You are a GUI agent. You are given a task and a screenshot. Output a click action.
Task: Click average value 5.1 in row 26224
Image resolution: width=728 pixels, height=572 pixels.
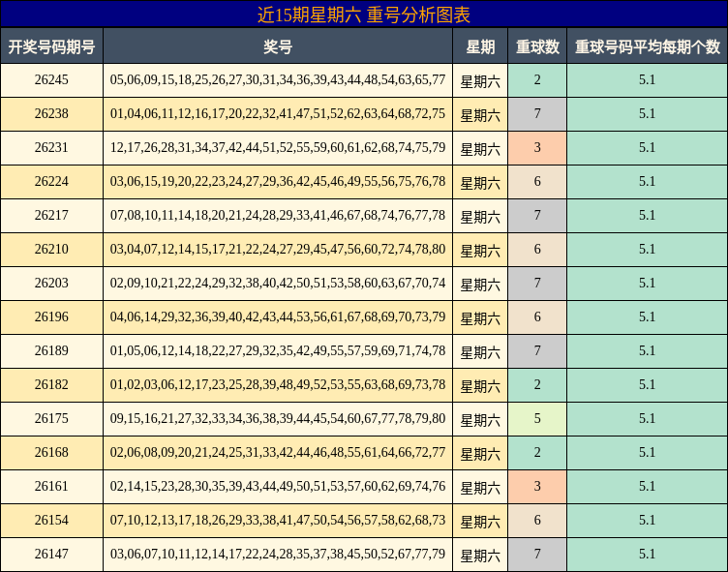[648, 182]
